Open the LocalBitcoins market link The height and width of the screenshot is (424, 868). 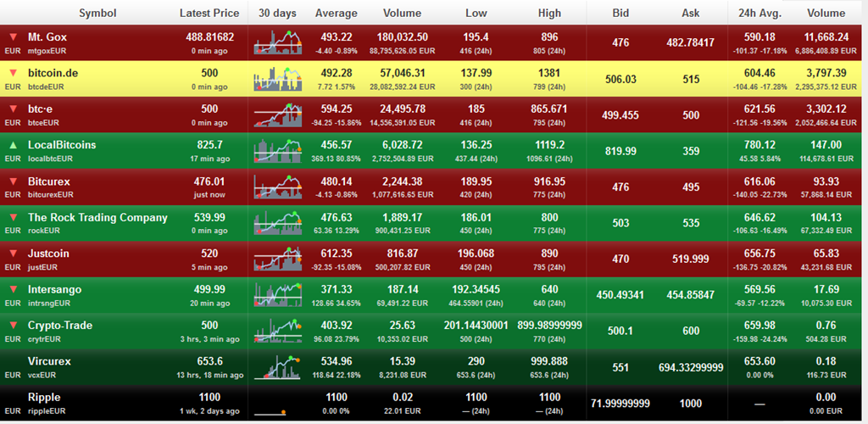(x=62, y=145)
